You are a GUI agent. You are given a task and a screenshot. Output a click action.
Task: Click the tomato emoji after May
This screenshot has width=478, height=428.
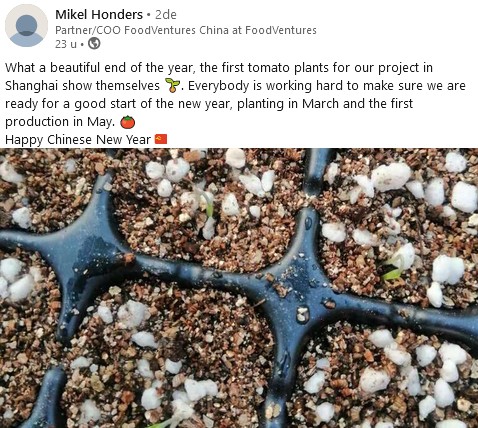pyautogui.click(x=128, y=122)
